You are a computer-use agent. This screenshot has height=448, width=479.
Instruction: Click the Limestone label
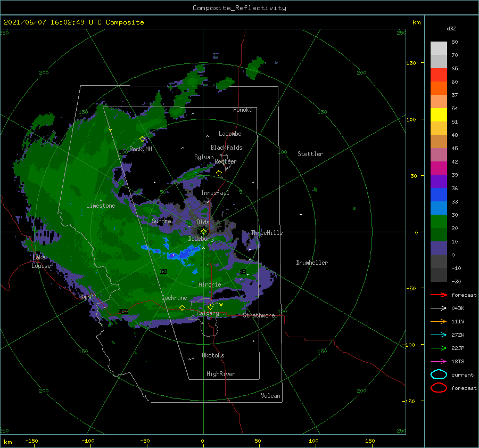click(101, 206)
